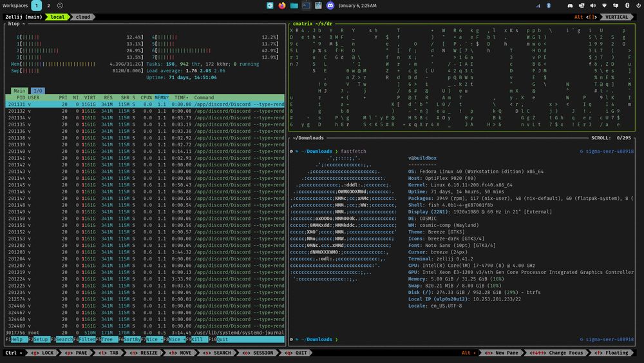Click the smiley face applet icon
The height and width of the screenshot is (363, 644).
[x=60, y=5]
